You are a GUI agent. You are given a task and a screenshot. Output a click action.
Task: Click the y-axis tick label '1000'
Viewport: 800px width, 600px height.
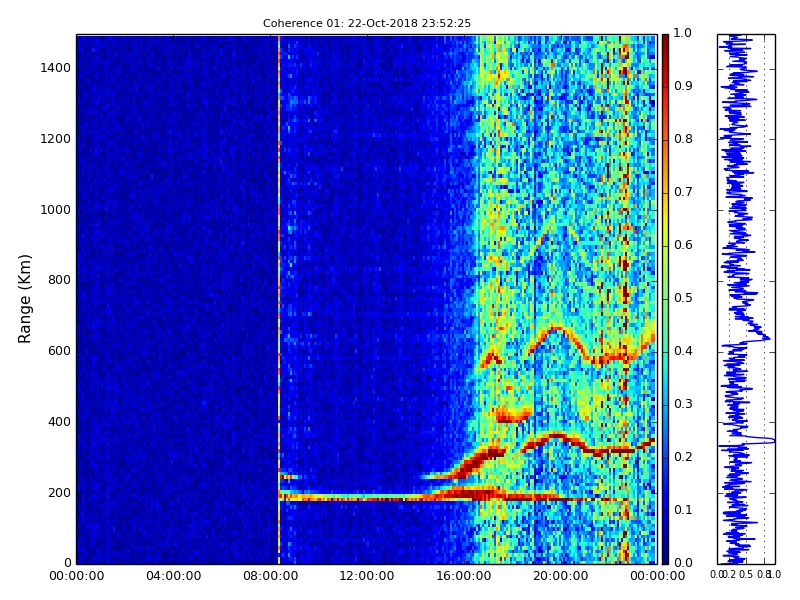point(56,210)
